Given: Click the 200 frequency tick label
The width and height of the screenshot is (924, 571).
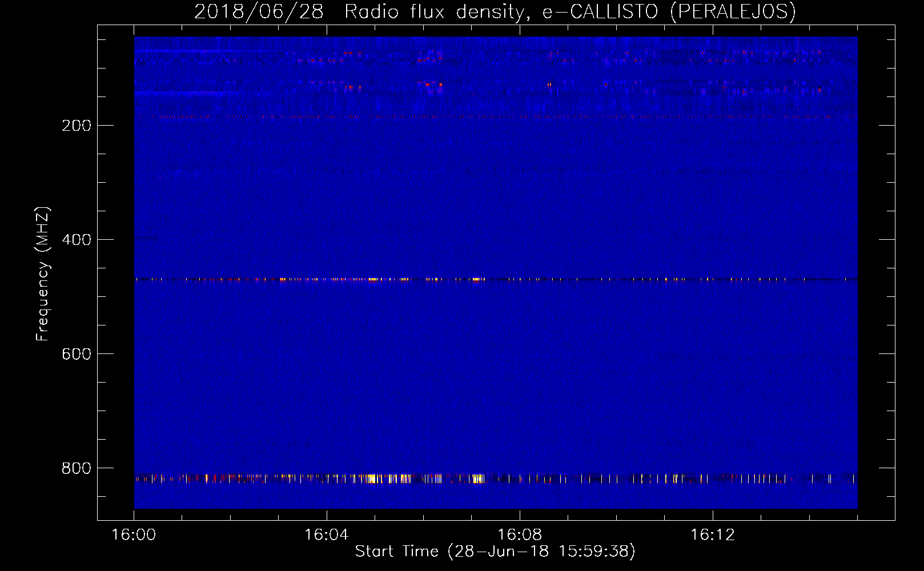Looking at the screenshot, I should 77,126.
